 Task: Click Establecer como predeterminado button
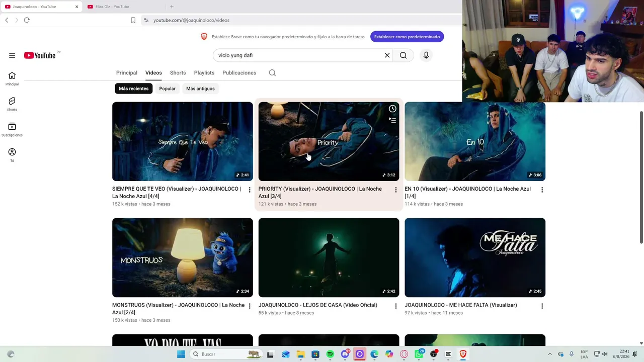(x=407, y=37)
